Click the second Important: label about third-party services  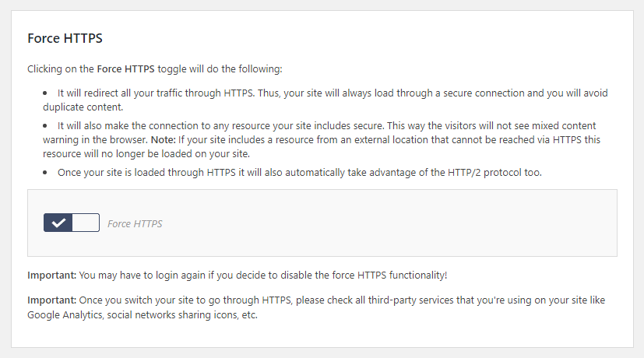tap(51, 300)
